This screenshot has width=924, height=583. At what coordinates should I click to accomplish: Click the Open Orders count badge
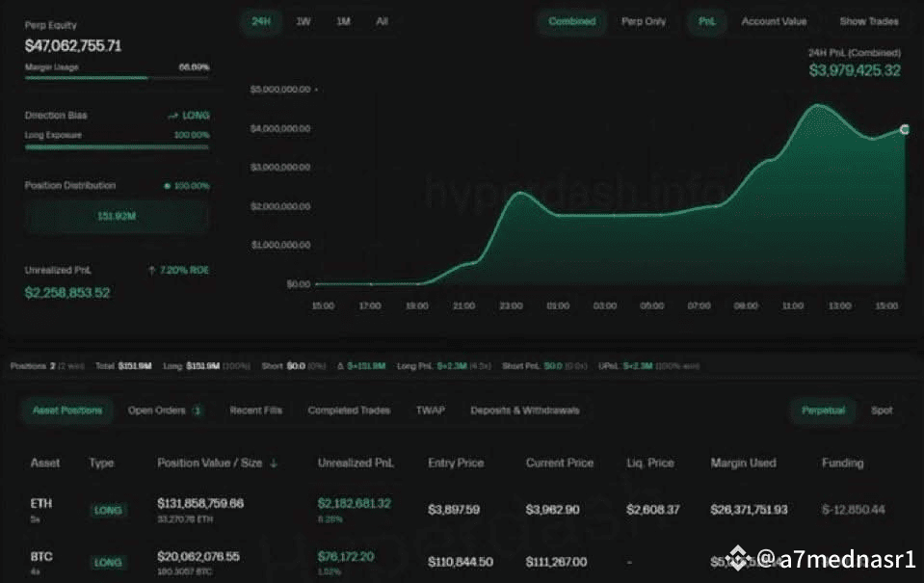(x=198, y=411)
